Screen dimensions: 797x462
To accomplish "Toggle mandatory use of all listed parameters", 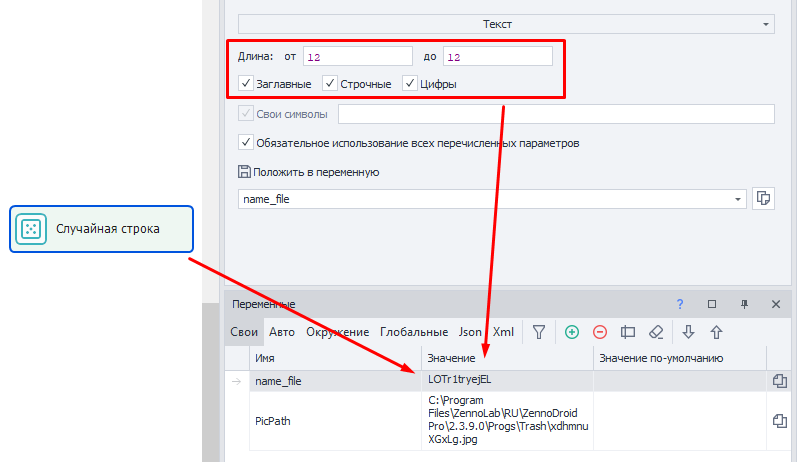I will [x=247, y=143].
